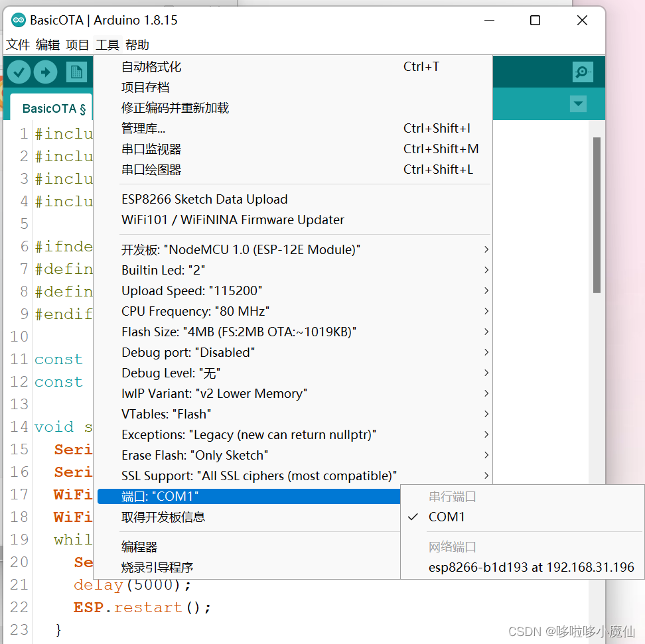The width and height of the screenshot is (645, 644).
Task: Expand the SSL Support submenu
Action: point(293,476)
